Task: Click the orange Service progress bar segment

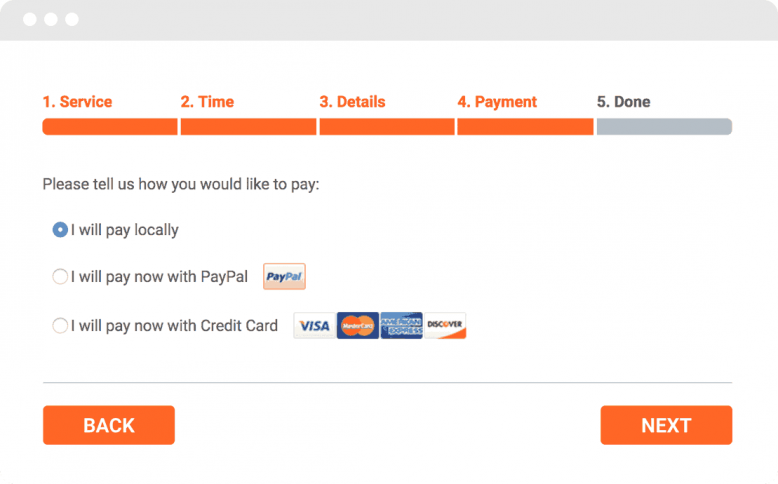Action: [110, 127]
